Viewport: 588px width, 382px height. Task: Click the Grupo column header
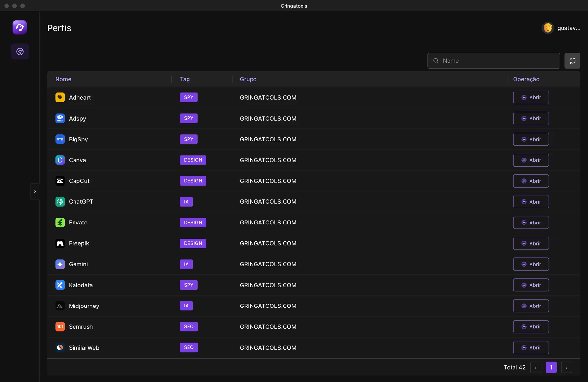(248, 79)
